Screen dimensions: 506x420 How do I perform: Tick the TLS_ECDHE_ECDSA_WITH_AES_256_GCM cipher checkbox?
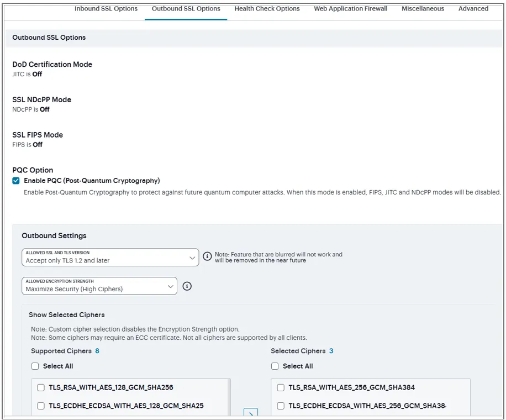pyautogui.click(x=281, y=406)
